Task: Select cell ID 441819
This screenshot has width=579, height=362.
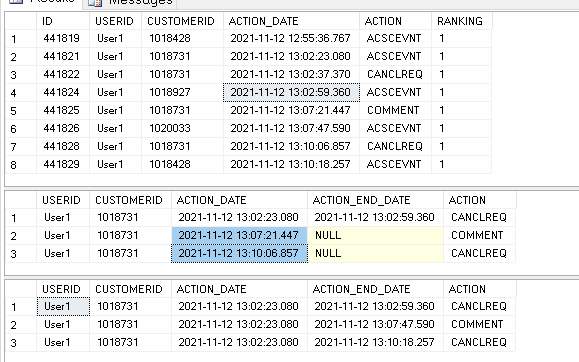Action: pos(63,38)
